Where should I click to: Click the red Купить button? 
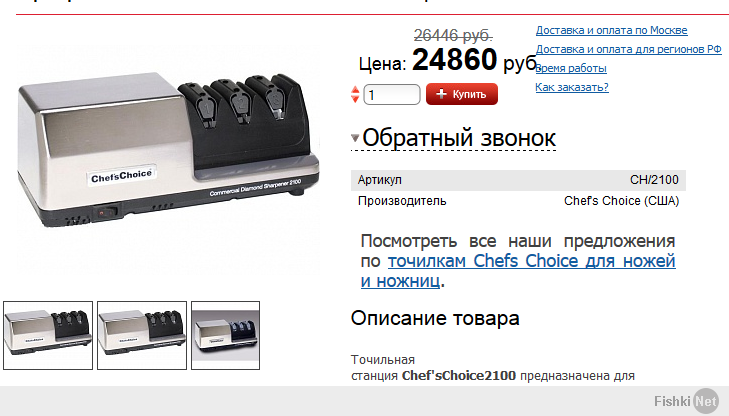[x=462, y=94]
